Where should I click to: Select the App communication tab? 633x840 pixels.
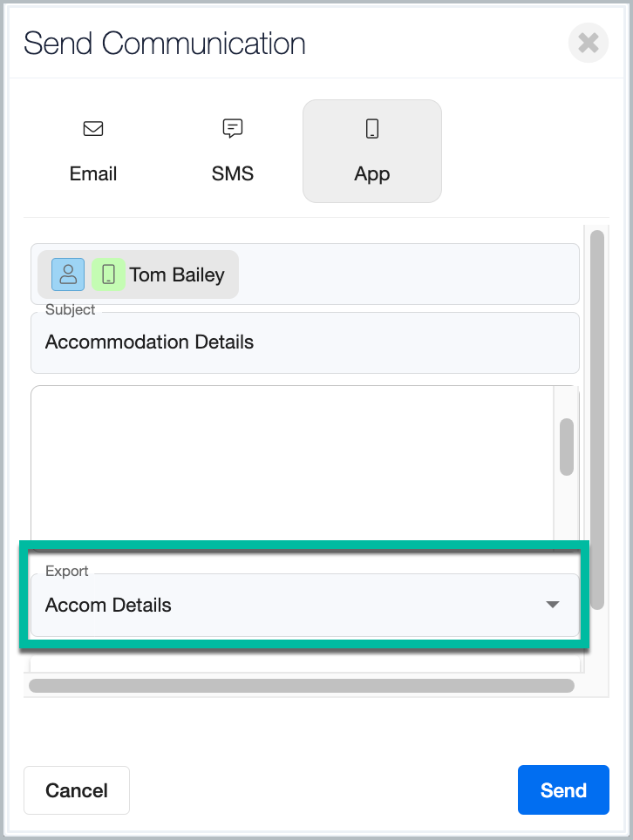(x=372, y=151)
